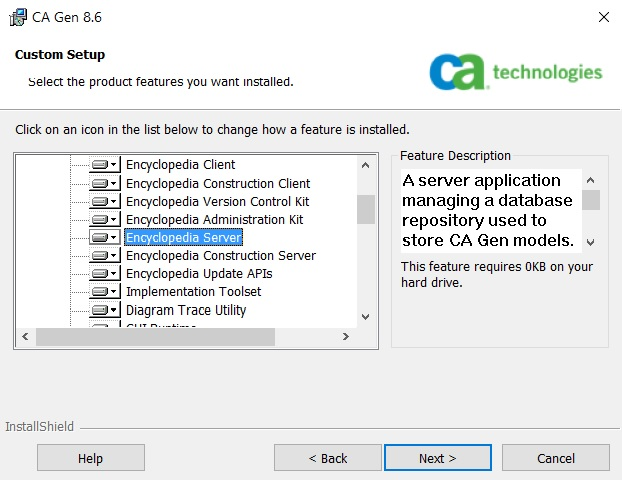Click Encyclopedia Version Control Kit drive icon
This screenshot has width=622, height=480.
(x=104, y=201)
